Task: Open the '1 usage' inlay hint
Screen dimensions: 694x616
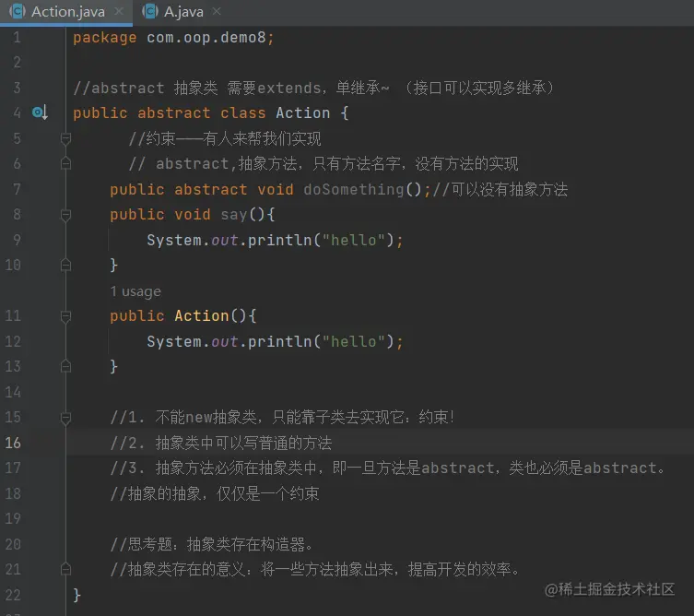Action: pyautogui.click(x=135, y=291)
